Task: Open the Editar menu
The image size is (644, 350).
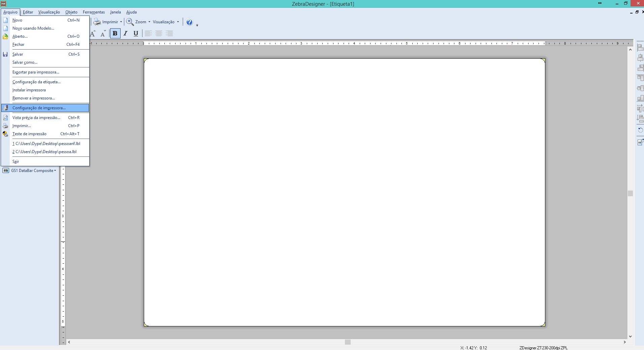Action: point(28,12)
